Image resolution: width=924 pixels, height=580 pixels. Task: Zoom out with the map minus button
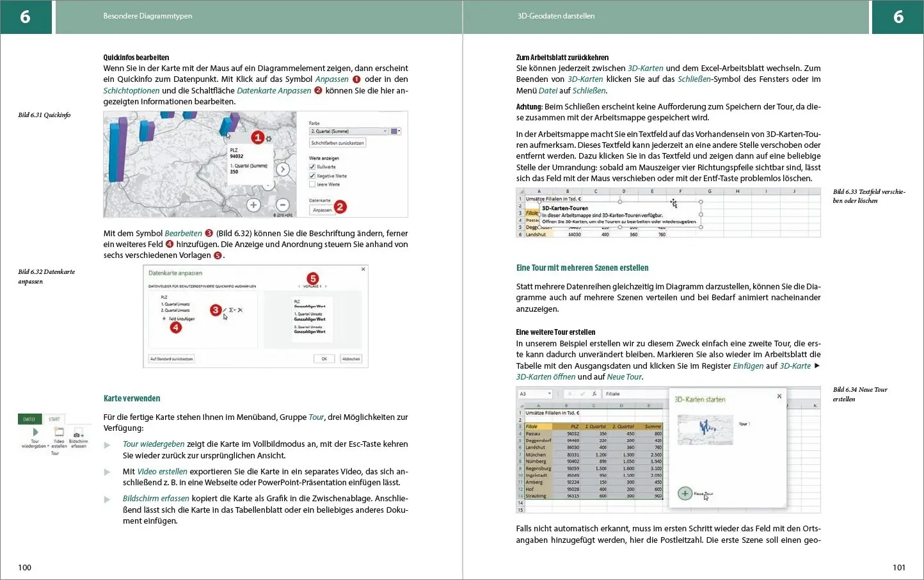[283, 205]
